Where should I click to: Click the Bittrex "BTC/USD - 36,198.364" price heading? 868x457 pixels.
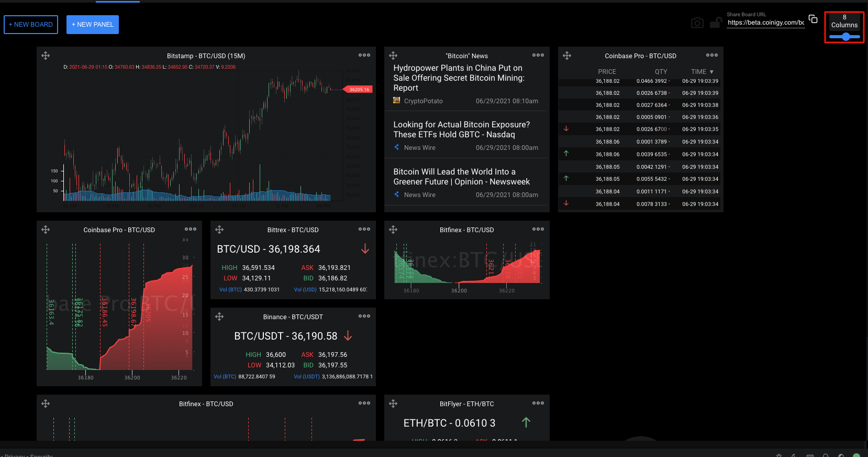269,249
